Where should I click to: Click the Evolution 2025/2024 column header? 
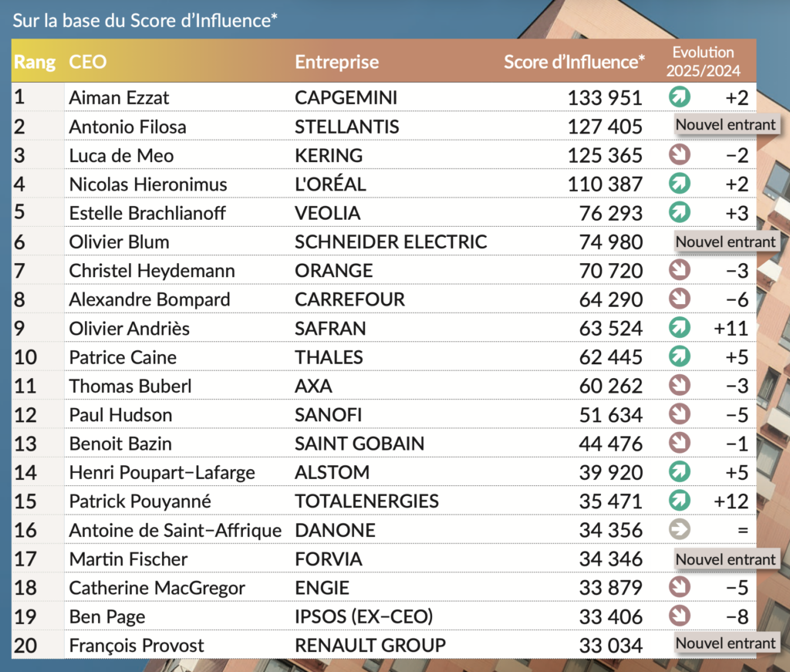[x=703, y=62]
